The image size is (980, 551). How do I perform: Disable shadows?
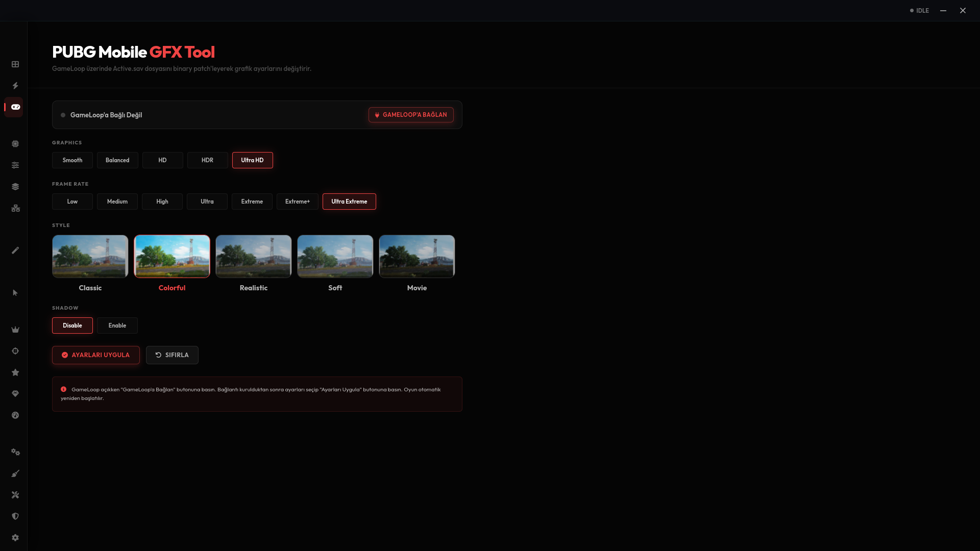click(72, 325)
